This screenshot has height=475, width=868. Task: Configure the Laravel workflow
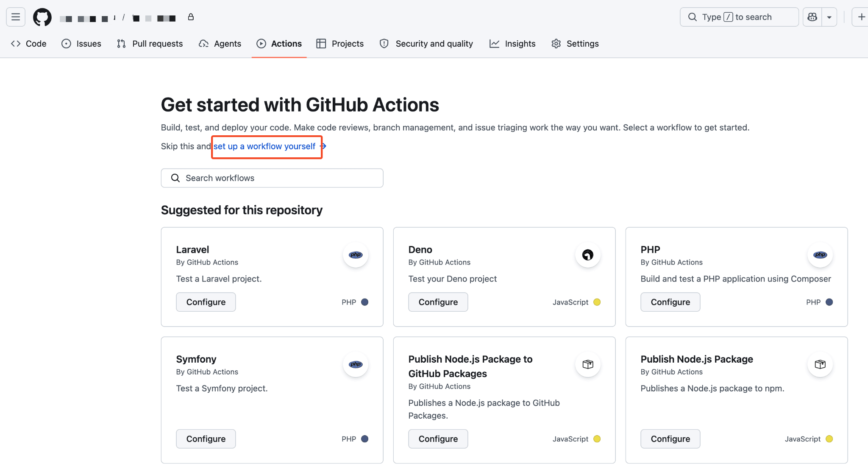(x=206, y=302)
